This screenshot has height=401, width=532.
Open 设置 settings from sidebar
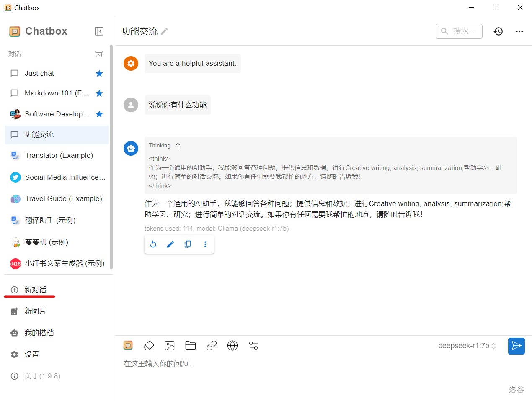pos(32,354)
